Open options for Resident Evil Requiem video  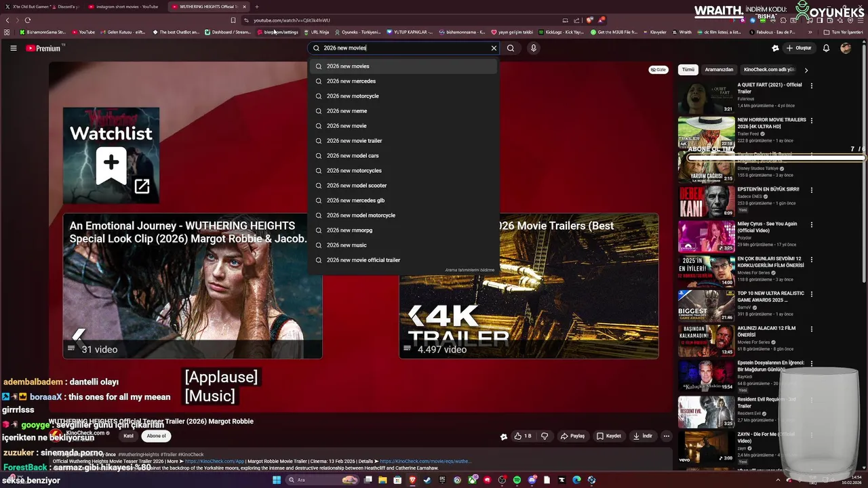812,400
